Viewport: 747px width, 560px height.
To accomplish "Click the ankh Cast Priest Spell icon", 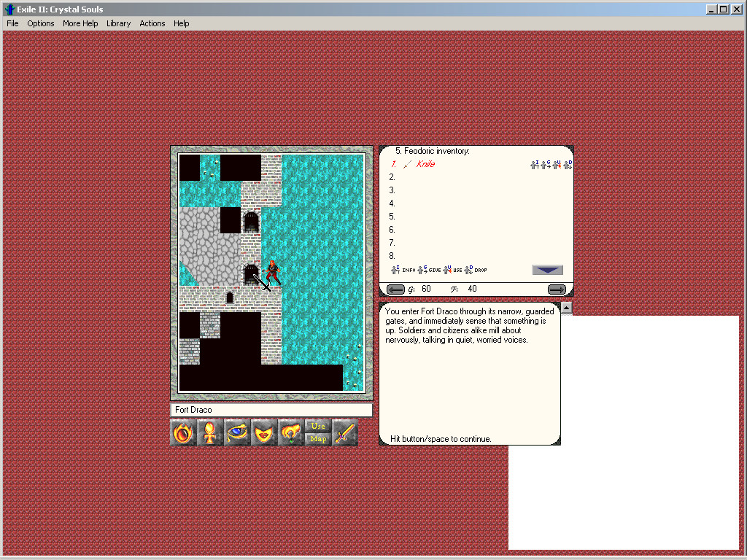I will [x=209, y=433].
